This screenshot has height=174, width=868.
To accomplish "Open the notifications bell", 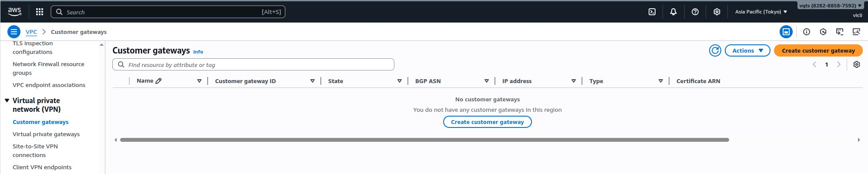I will (x=673, y=12).
